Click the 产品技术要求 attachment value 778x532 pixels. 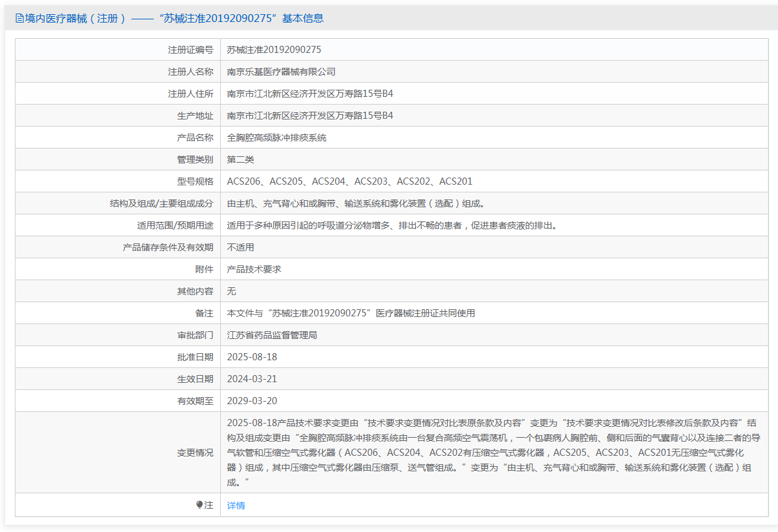(254, 269)
